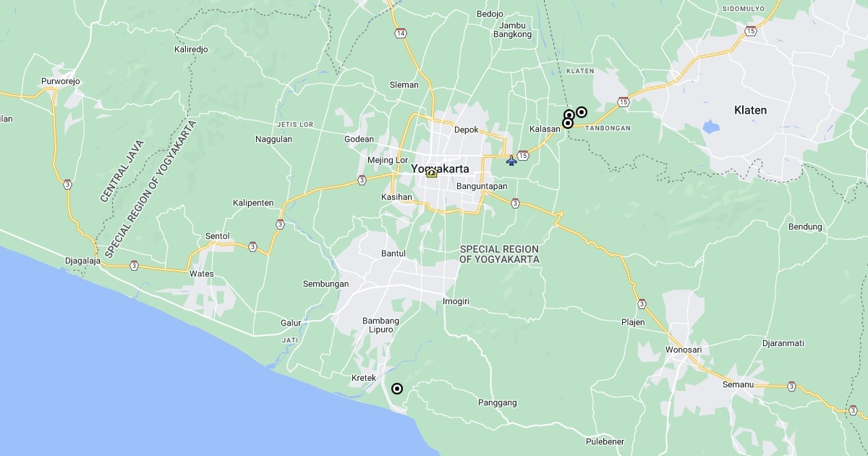Click route 3 shield south of Purworejo
Screen dimensions: 868x456
click(x=67, y=184)
